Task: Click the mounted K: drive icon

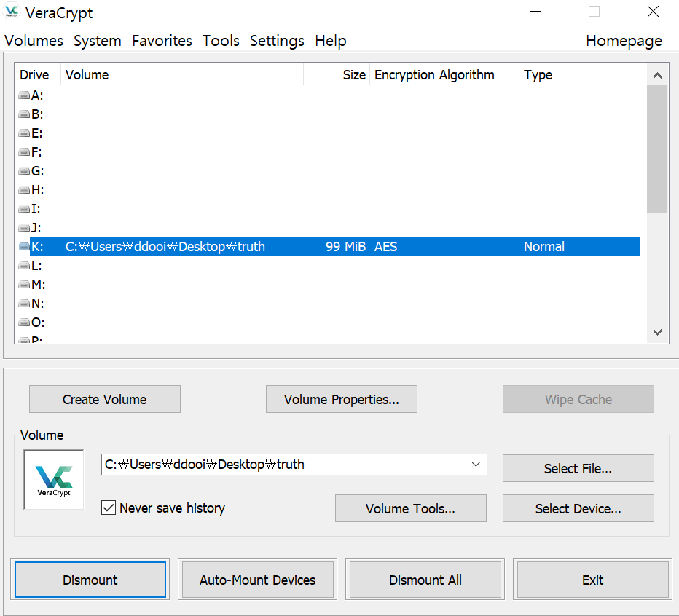Action: click(24, 247)
